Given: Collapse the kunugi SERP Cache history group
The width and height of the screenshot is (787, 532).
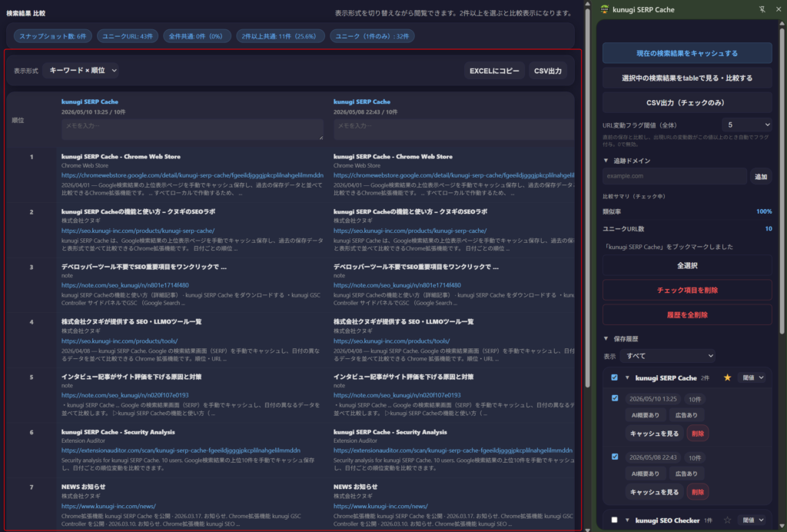Looking at the screenshot, I should coord(627,378).
